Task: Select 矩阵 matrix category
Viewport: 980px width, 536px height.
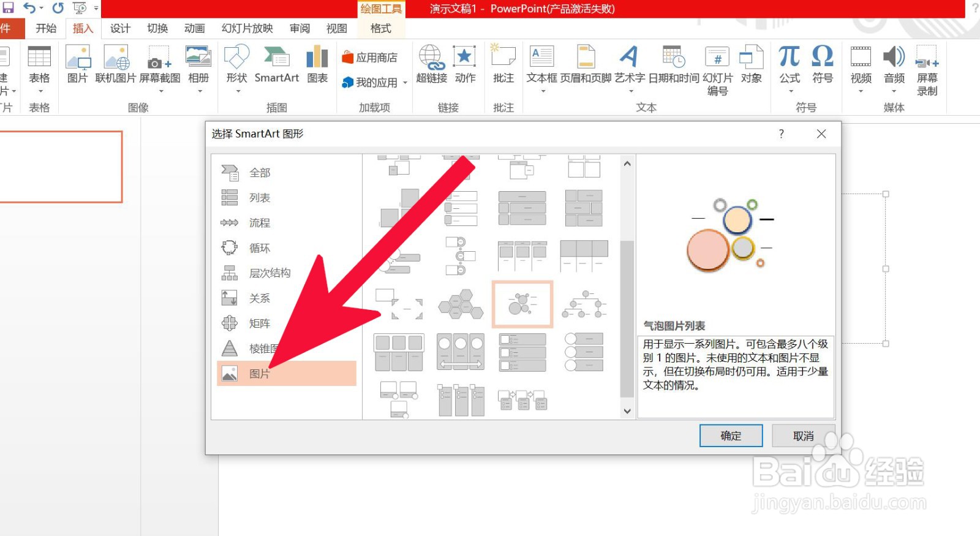Action: pyautogui.click(x=287, y=323)
